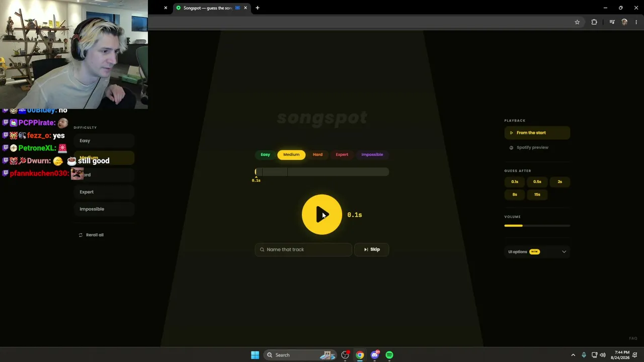The width and height of the screenshot is (644, 362).
Task: Open the speaker volume tray icon
Action: coord(603,355)
